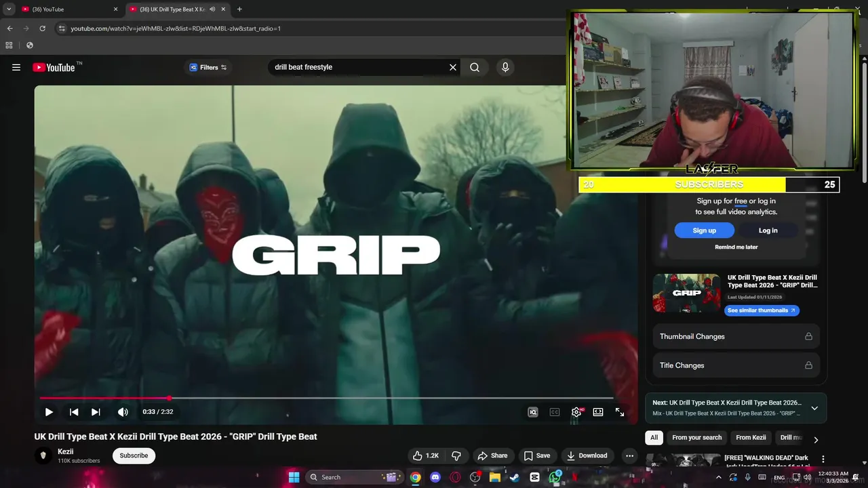Reload the page
The height and width of the screenshot is (488, 868).
pyautogui.click(x=42, y=28)
